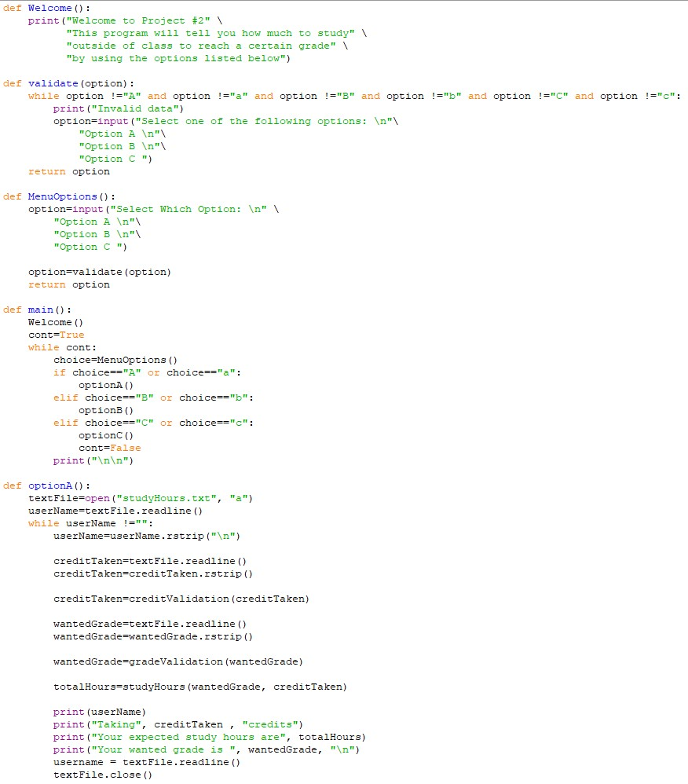Image resolution: width=688 pixels, height=784 pixels.
Task: Click the line "option=validate(option)"
Action: (100, 272)
